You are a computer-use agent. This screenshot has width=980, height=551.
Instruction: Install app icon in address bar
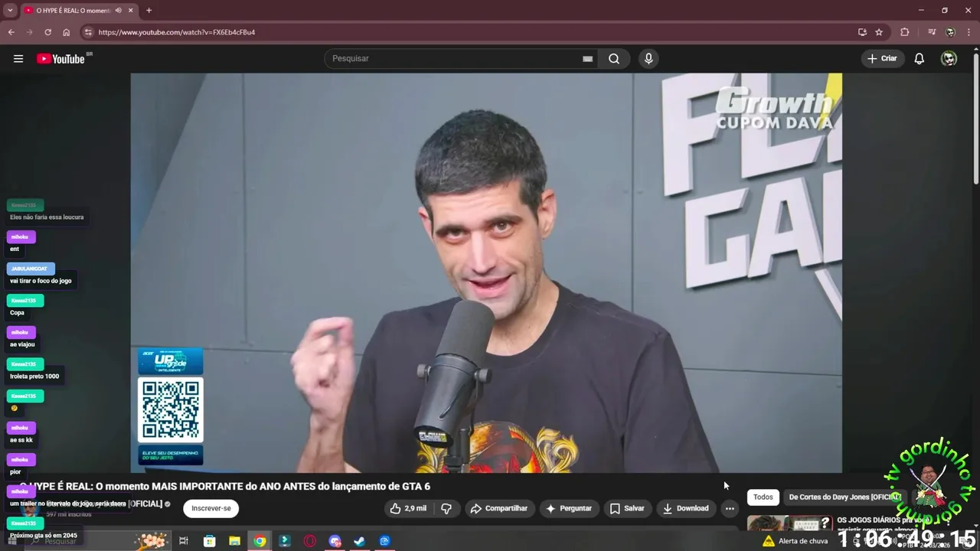[862, 32]
